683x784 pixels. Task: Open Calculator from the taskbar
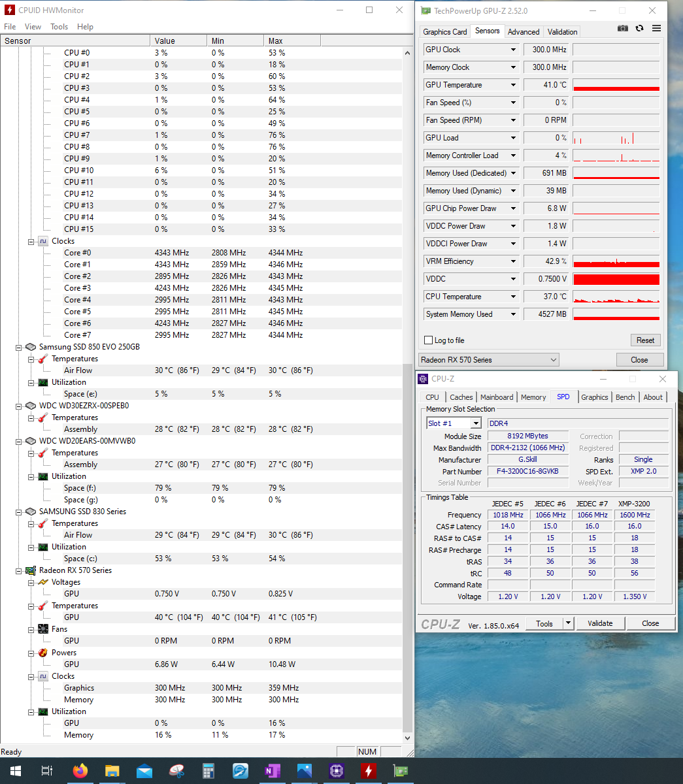tap(208, 771)
